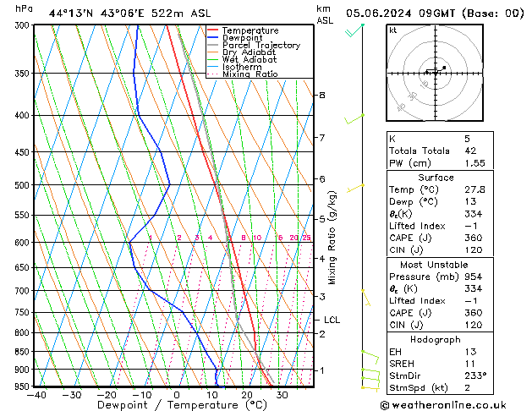Click the "LCL" level marker label

332,321
